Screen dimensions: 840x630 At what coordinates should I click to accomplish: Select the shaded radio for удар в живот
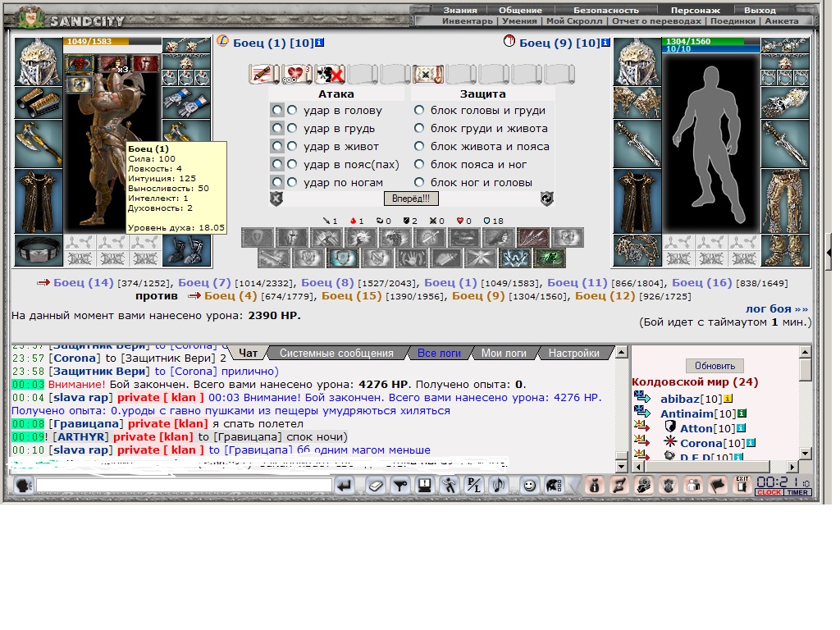(276, 146)
